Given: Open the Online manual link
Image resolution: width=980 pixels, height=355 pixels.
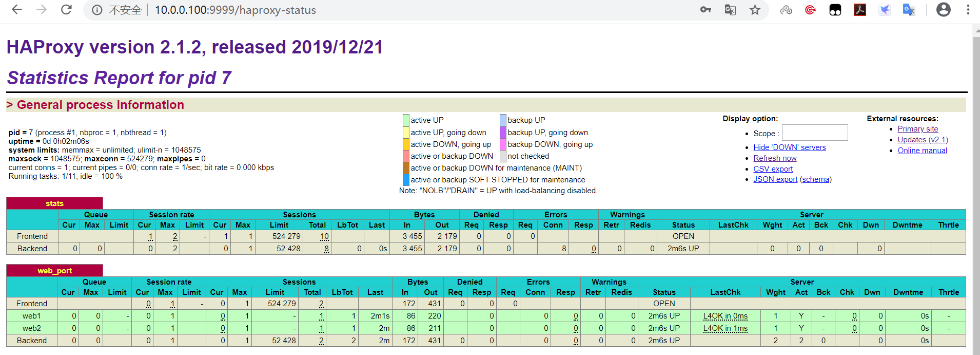Looking at the screenshot, I should (x=923, y=151).
